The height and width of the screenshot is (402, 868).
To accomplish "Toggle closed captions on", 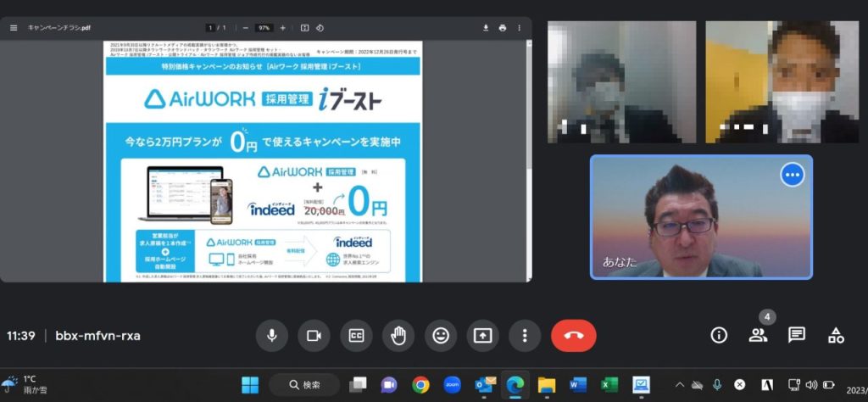I will tap(356, 336).
